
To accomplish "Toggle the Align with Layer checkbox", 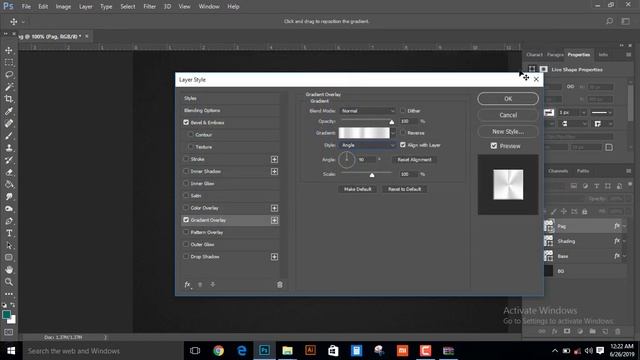I will click(403, 145).
